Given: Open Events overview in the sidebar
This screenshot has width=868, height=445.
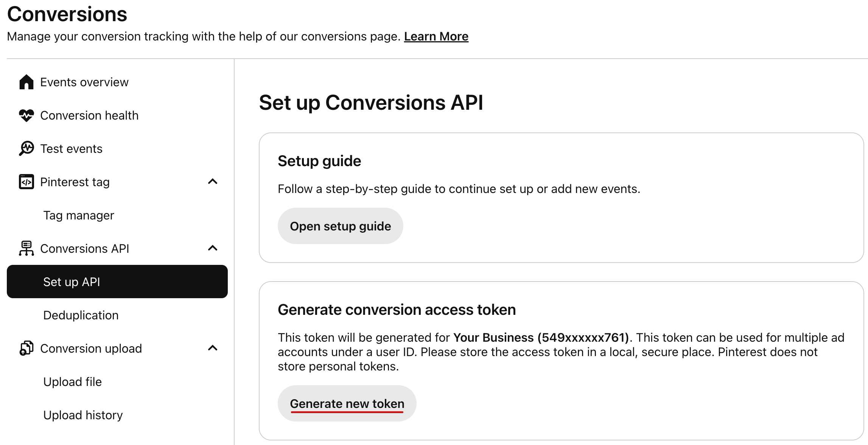Looking at the screenshot, I should point(84,82).
